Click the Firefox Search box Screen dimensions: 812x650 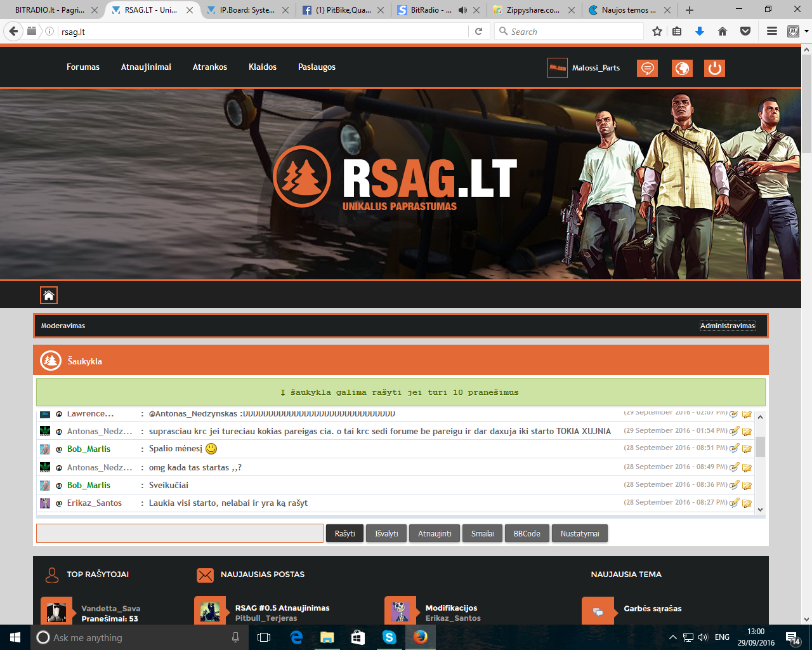(x=569, y=31)
